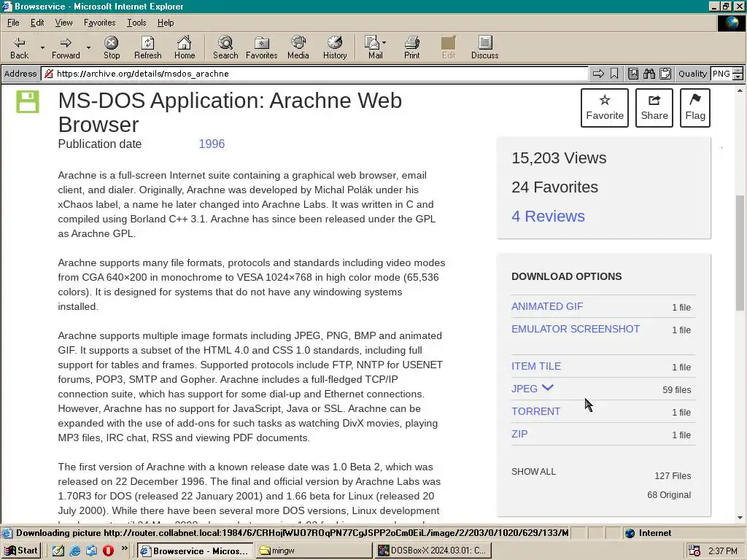747x560 pixels.
Task: Download the ITEM TILE file
Action: click(x=536, y=366)
